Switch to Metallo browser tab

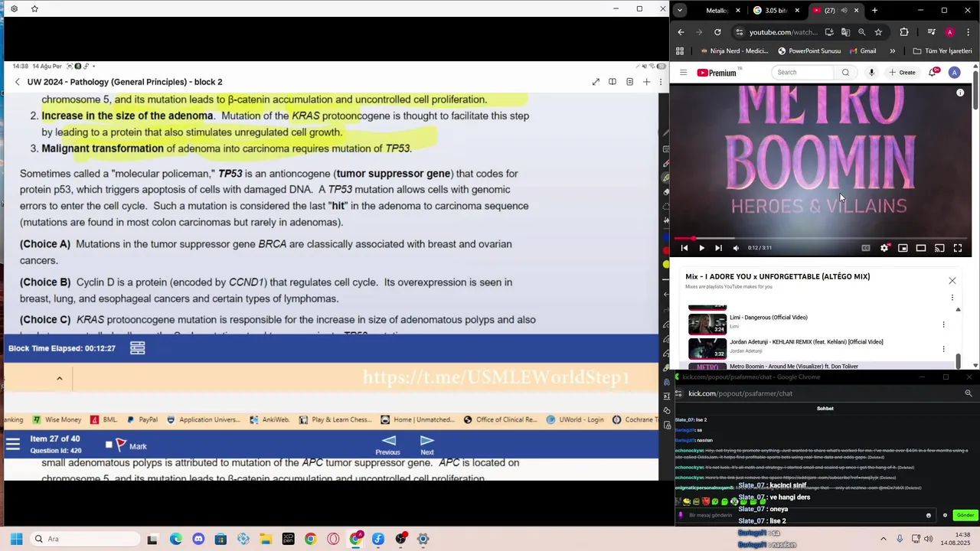(x=717, y=11)
